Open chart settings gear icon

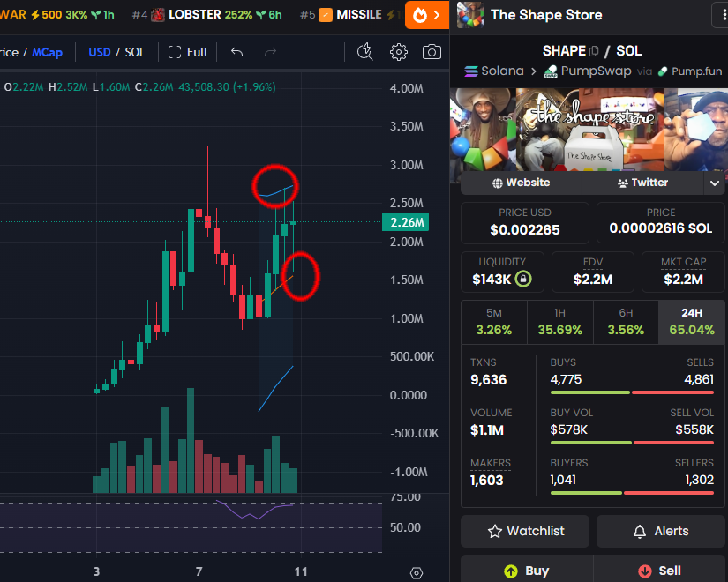[x=398, y=52]
